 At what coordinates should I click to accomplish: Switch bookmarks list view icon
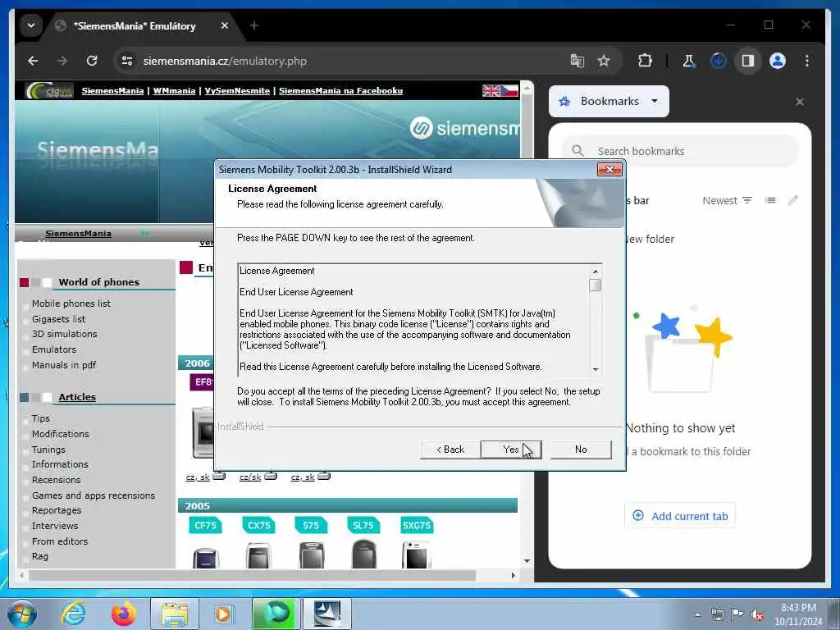pyautogui.click(x=770, y=200)
